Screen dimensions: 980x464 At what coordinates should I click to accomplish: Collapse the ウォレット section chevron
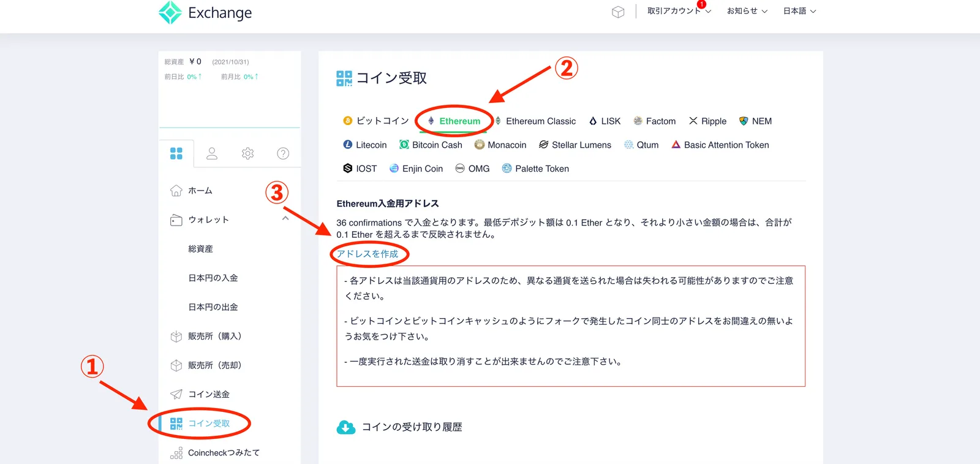[285, 218]
